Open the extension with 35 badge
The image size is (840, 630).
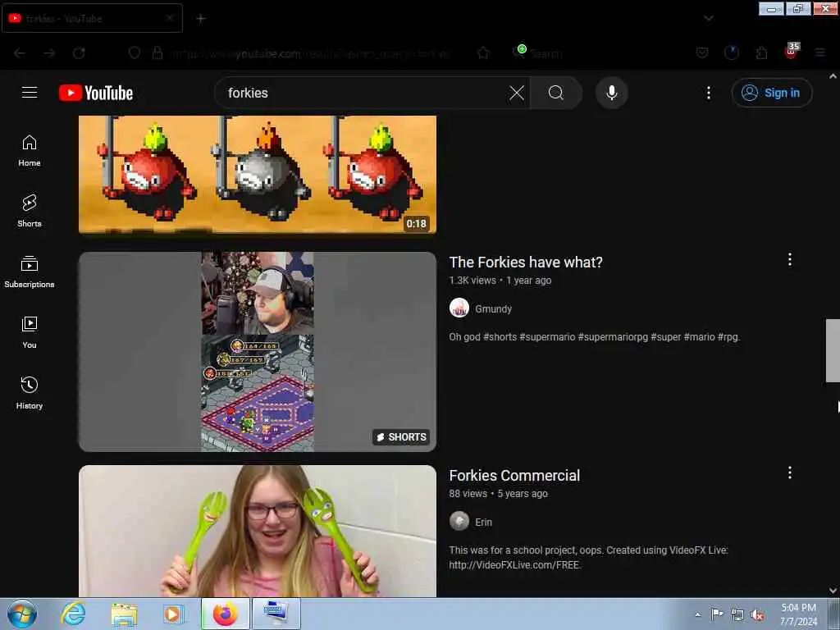click(x=792, y=51)
